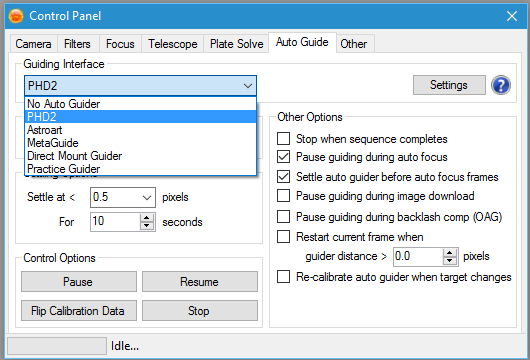Click Flip Calibration Data button
Screen dimensions: 530x360
coord(79,310)
